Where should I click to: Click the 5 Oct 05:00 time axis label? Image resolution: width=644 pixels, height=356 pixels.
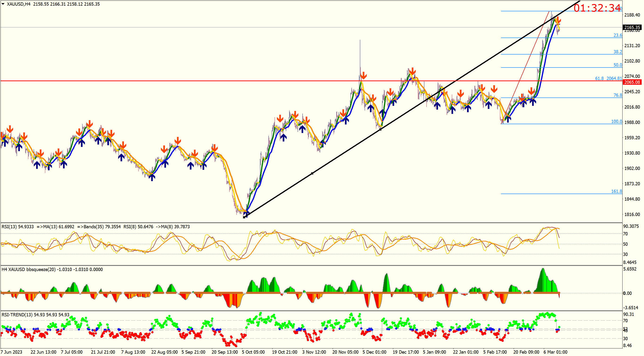pos(253,352)
